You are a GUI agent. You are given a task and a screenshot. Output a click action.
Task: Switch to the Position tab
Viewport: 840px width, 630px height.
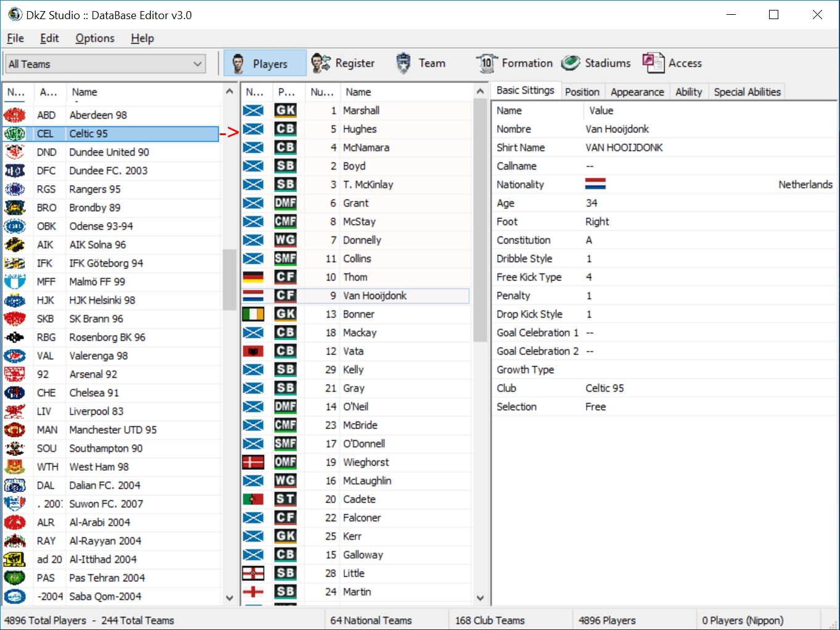[x=582, y=92]
